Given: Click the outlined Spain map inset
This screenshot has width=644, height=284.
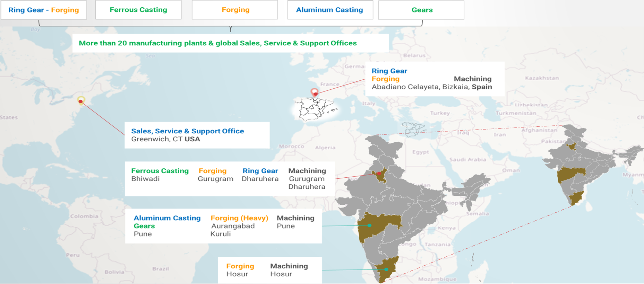Looking at the screenshot, I should (x=315, y=109).
